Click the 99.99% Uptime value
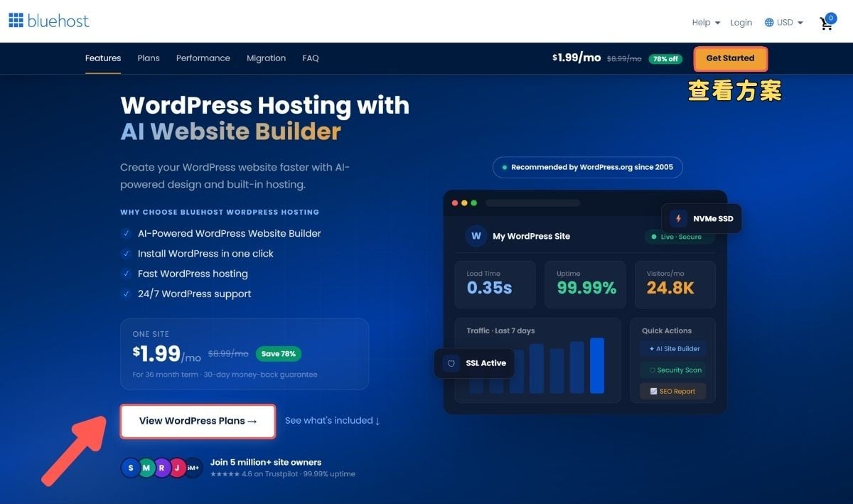This screenshot has height=504, width=853. 586,288
